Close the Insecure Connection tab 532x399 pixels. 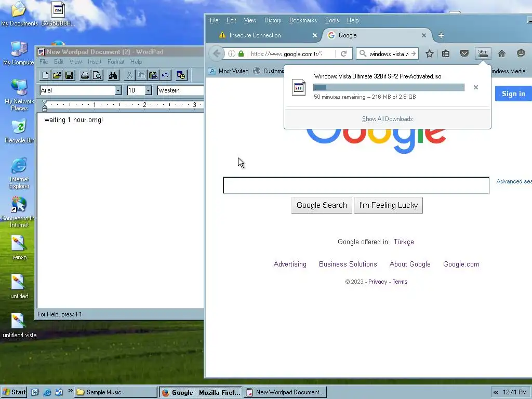pos(314,35)
